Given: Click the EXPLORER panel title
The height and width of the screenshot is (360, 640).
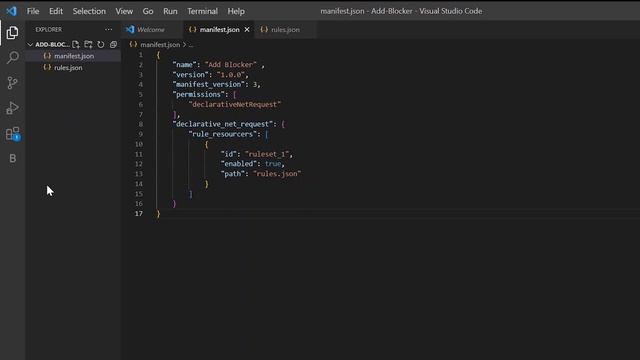Looking at the screenshot, I should [x=49, y=29].
